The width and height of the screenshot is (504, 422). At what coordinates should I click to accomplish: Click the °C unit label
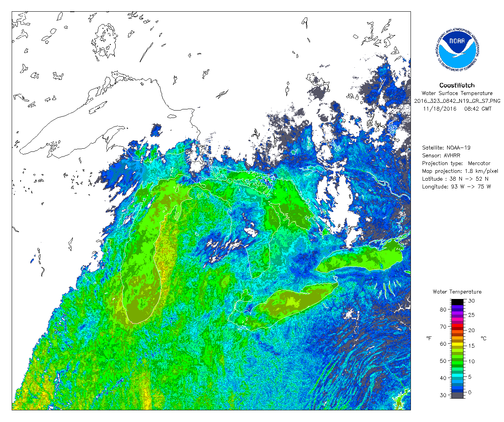click(484, 338)
